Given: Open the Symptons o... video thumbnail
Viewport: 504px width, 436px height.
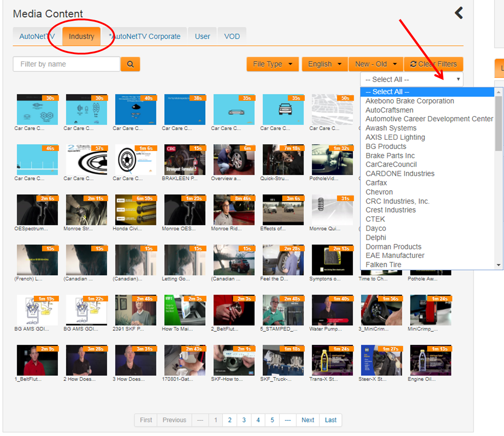Looking at the screenshot, I should tap(332, 260).
